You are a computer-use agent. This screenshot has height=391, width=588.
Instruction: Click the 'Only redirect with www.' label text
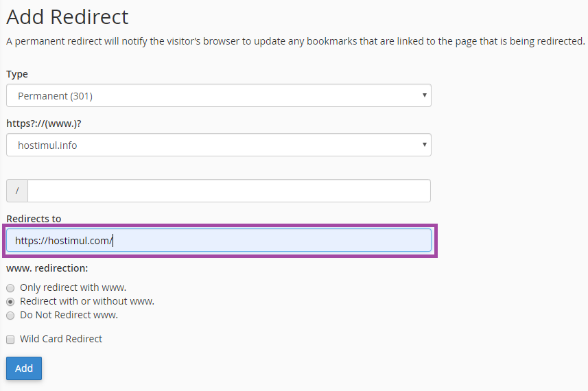click(73, 287)
